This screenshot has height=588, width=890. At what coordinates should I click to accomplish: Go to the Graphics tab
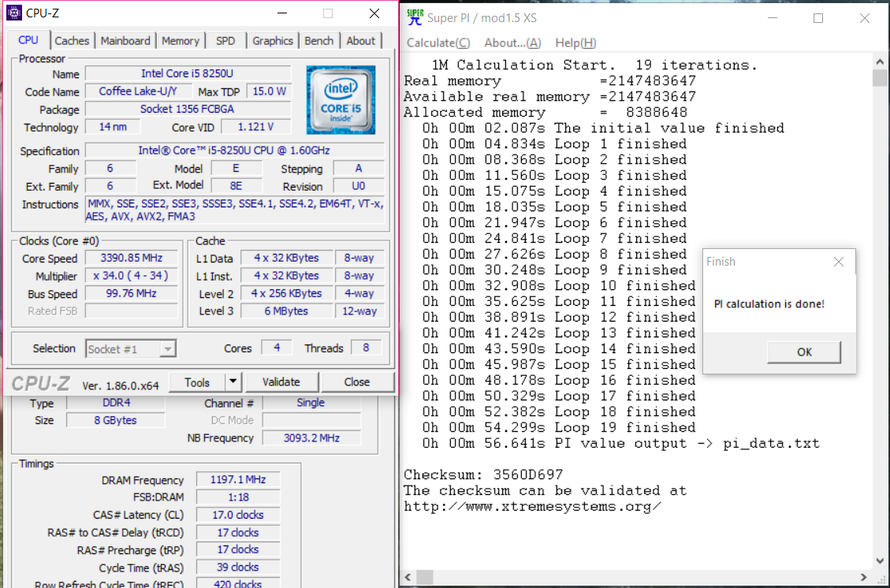point(273,41)
